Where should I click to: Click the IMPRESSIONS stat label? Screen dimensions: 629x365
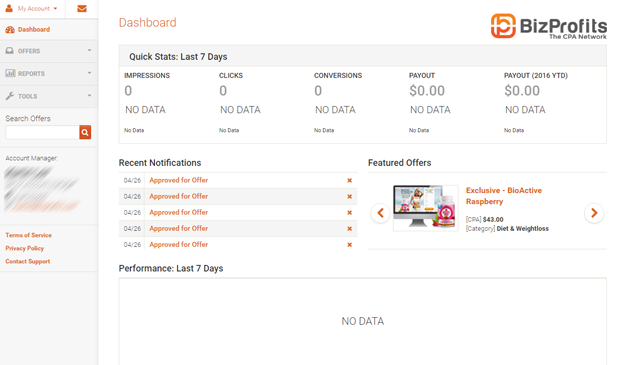147,75
